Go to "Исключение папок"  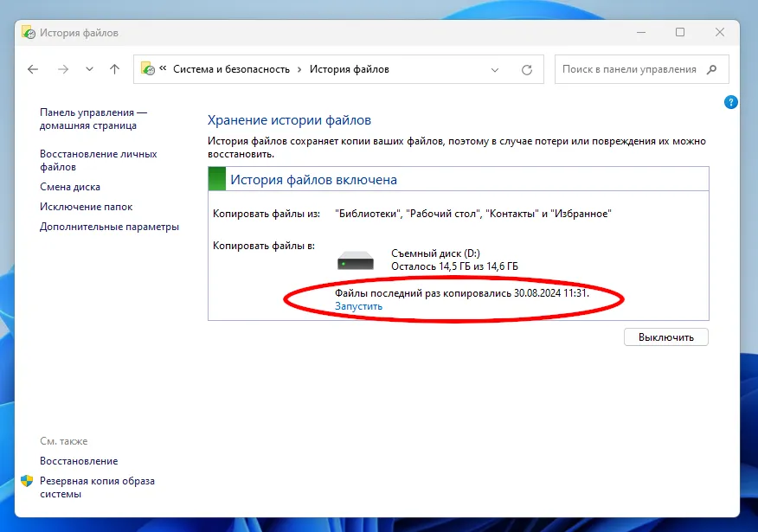pos(86,207)
